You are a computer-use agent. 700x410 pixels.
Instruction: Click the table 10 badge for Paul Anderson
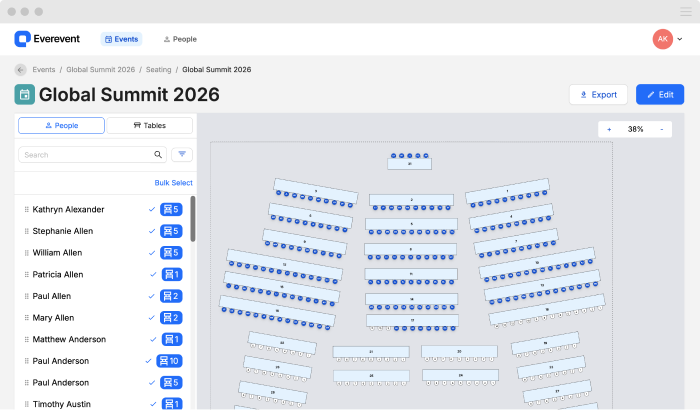pos(169,361)
